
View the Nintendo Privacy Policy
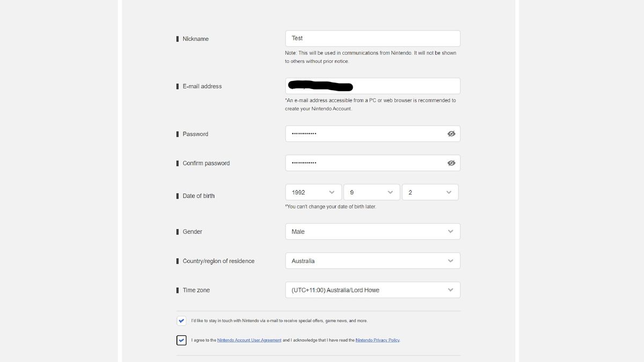click(378, 339)
